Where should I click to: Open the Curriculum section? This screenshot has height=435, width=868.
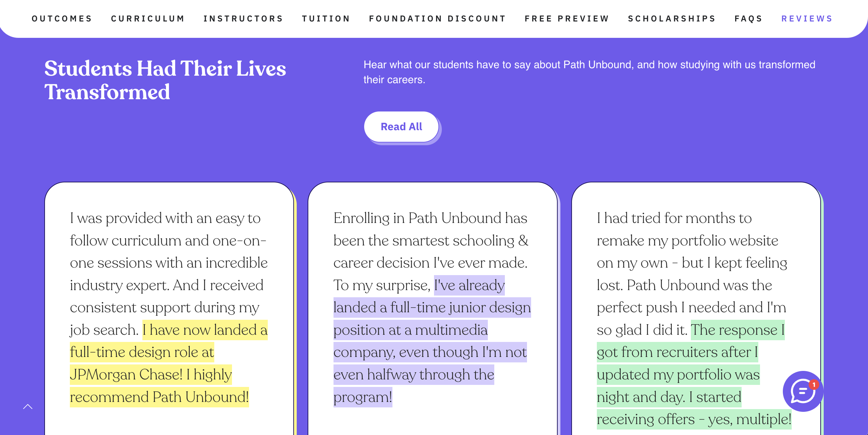tap(148, 18)
